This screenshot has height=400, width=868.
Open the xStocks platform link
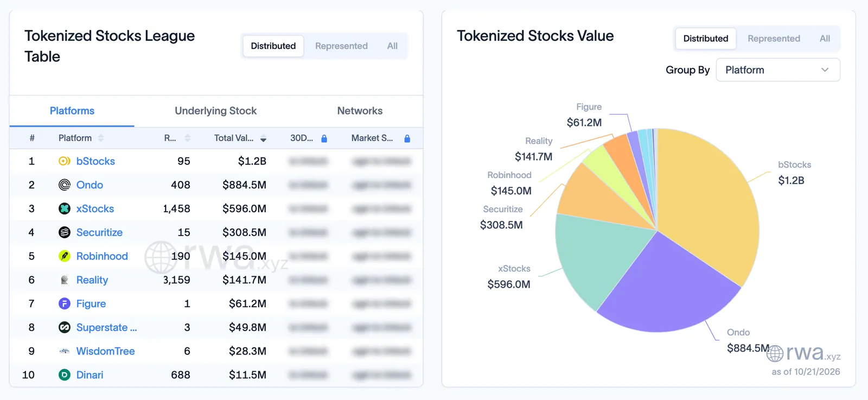(95, 209)
